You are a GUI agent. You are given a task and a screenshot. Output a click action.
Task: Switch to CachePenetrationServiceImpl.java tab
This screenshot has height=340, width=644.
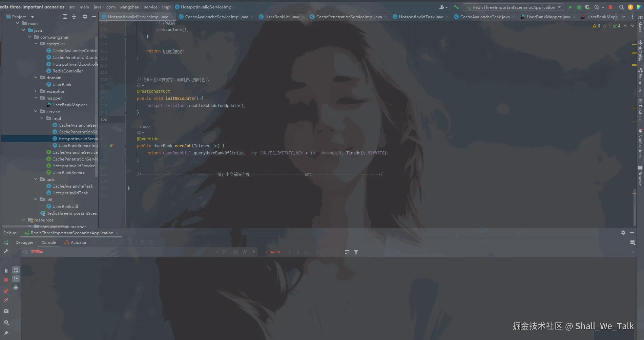tap(349, 17)
